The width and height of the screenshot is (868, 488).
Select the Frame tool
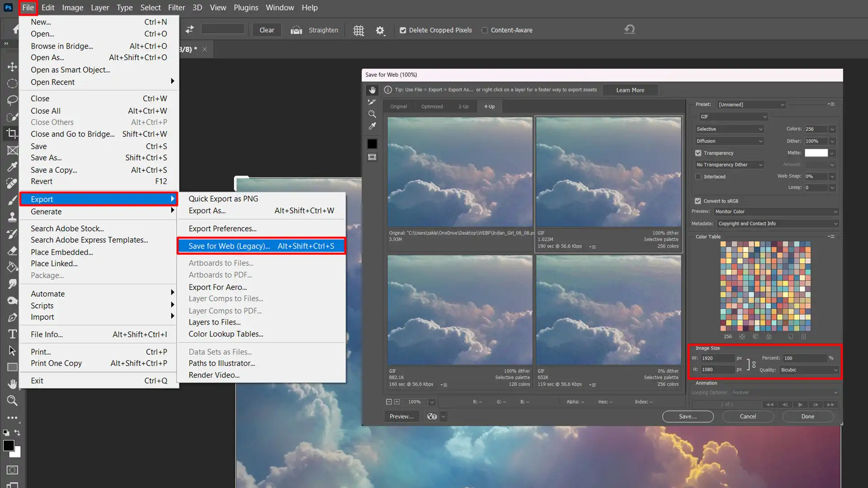coord(12,150)
